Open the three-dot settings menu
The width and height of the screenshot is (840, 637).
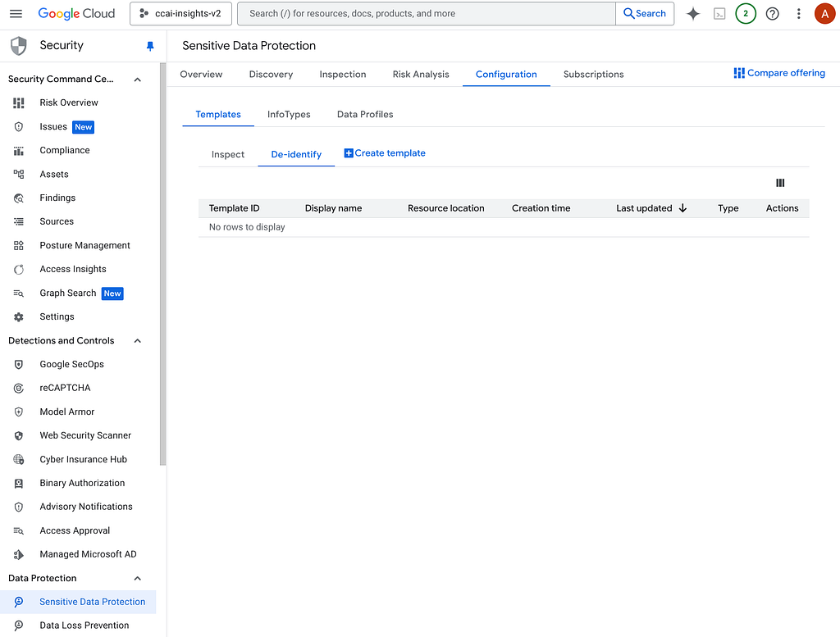(798, 14)
